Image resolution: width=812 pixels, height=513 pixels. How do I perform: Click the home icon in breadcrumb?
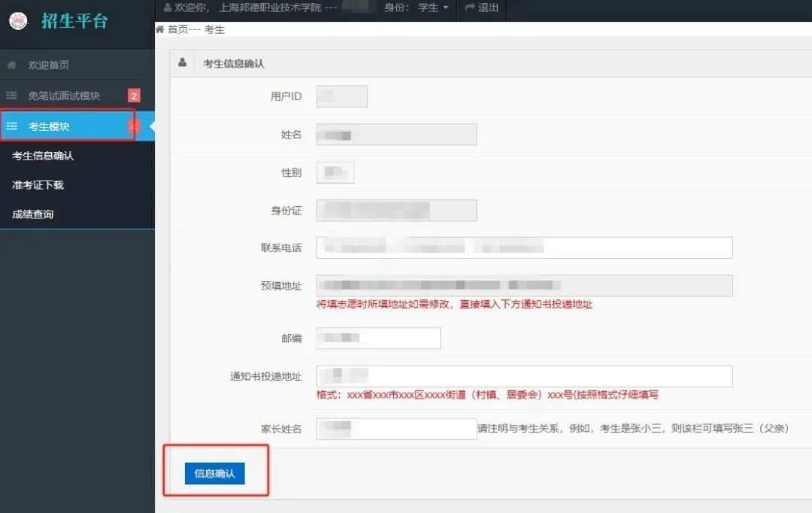coord(159,29)
